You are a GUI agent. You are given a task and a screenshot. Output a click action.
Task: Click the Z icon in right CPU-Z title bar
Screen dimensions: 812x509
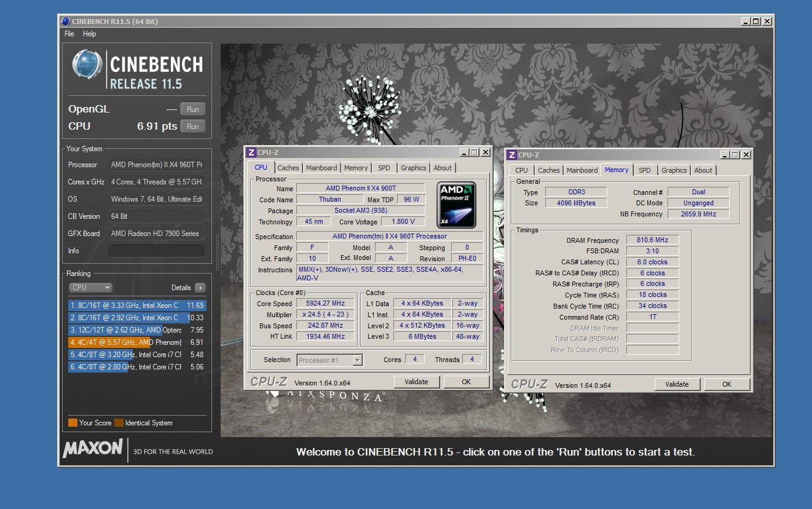[511, 155]
